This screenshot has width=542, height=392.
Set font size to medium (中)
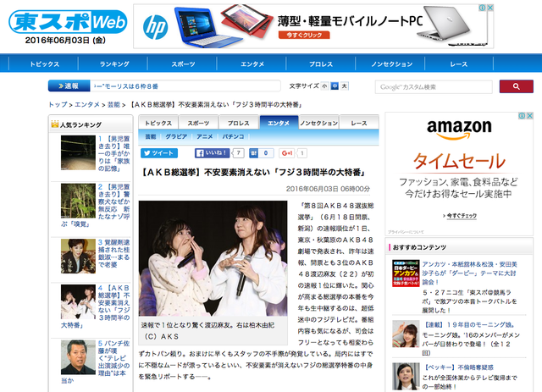coord(335,86)
